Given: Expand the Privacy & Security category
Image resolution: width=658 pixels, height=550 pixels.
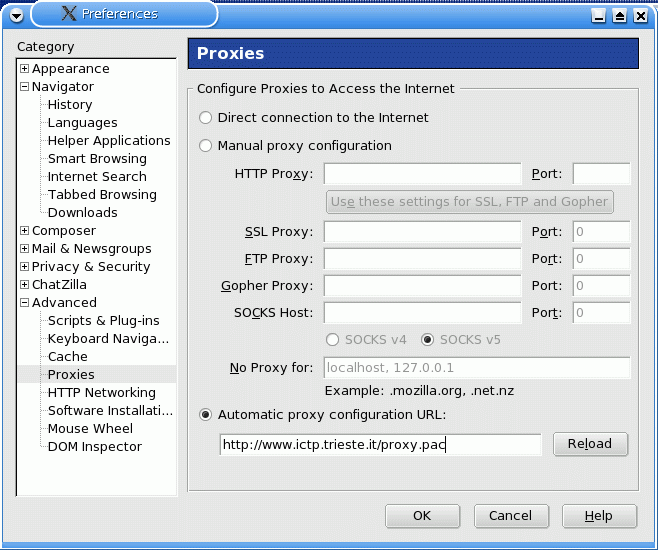Looking at the screenshot, I should click(x=24, y=267).
